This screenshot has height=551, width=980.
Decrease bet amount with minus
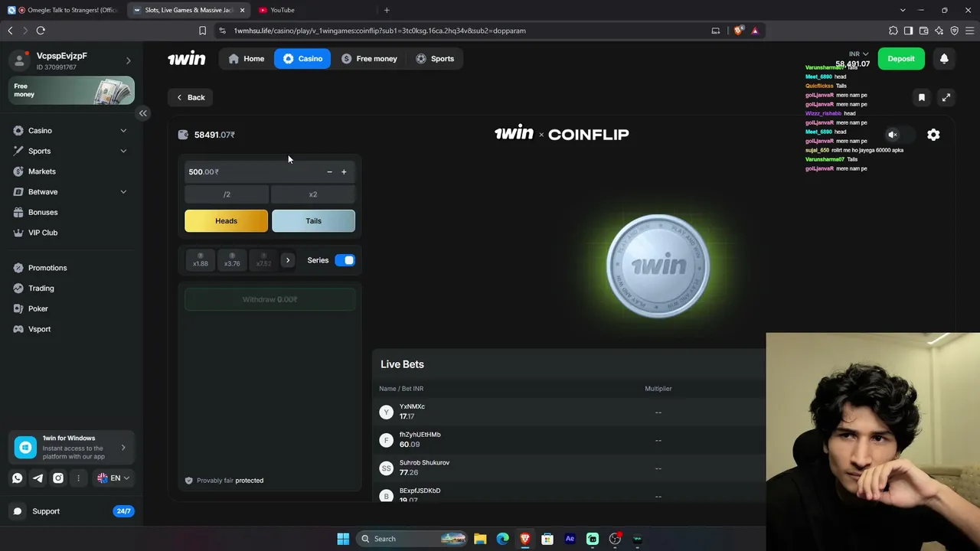(329, 172)
